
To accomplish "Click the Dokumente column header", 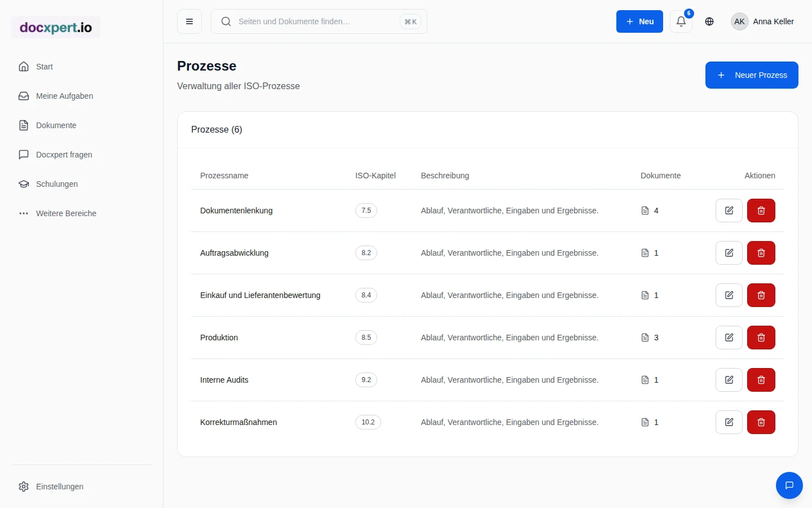I will tap(660, 176).
